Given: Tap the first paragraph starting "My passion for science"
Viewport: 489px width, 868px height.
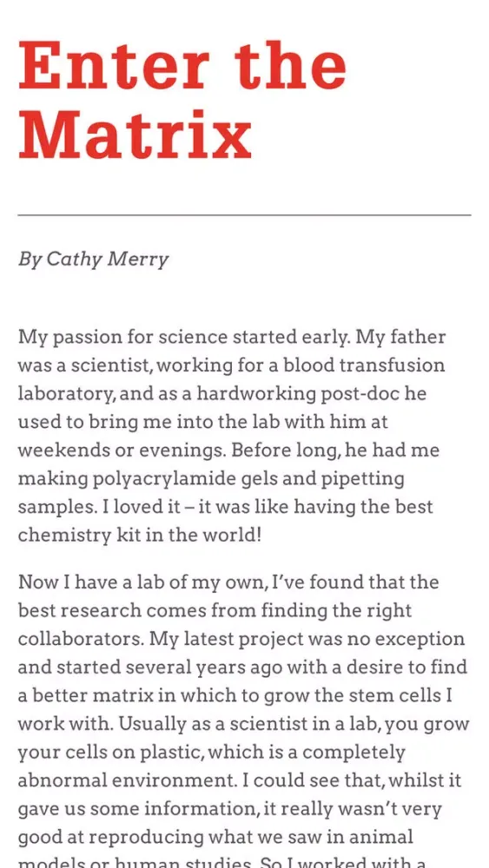Looking at the screenshot, I should point(232,437).
